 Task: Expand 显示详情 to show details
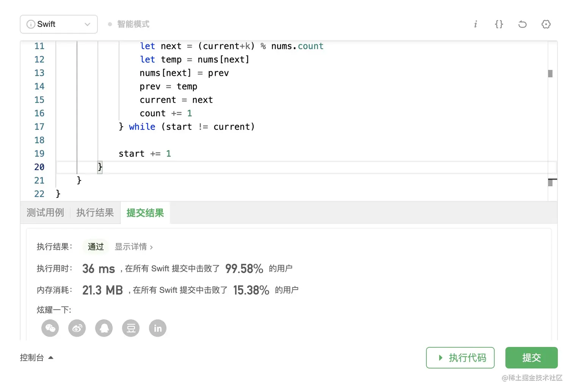coord(133,247)
